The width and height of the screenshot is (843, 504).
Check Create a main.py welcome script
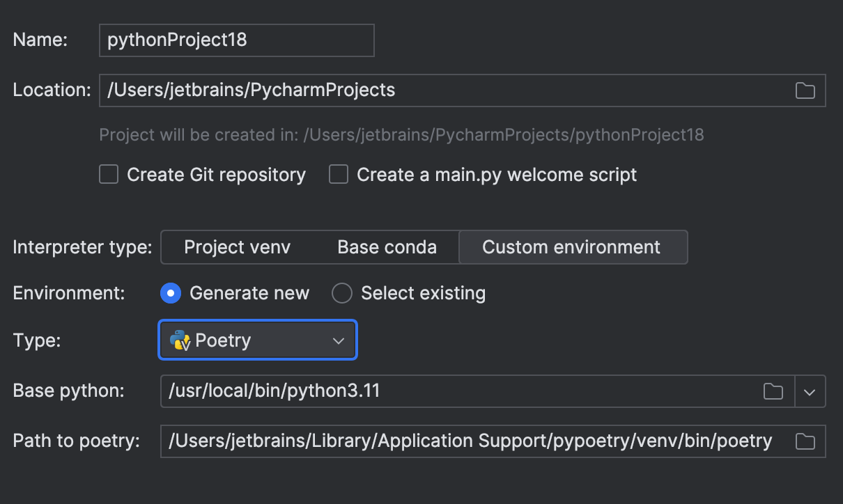pos(339,174)
